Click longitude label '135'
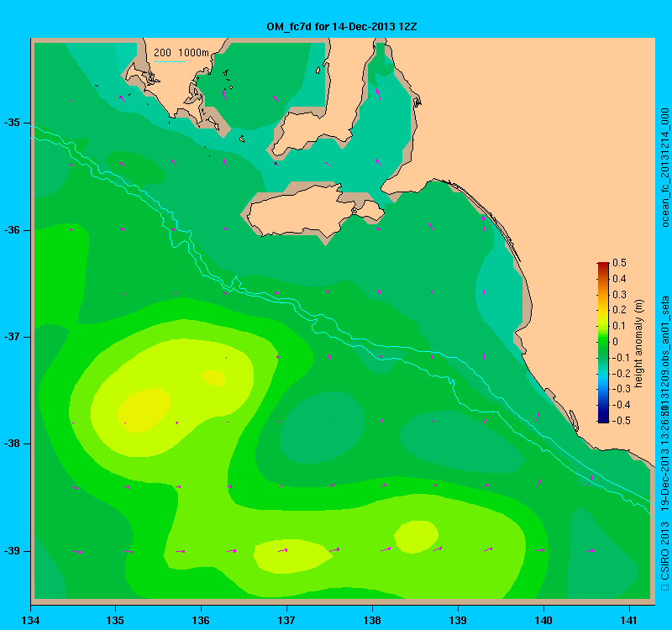The width and height of the screenshot is (672, 630). (x=115, y=620)
